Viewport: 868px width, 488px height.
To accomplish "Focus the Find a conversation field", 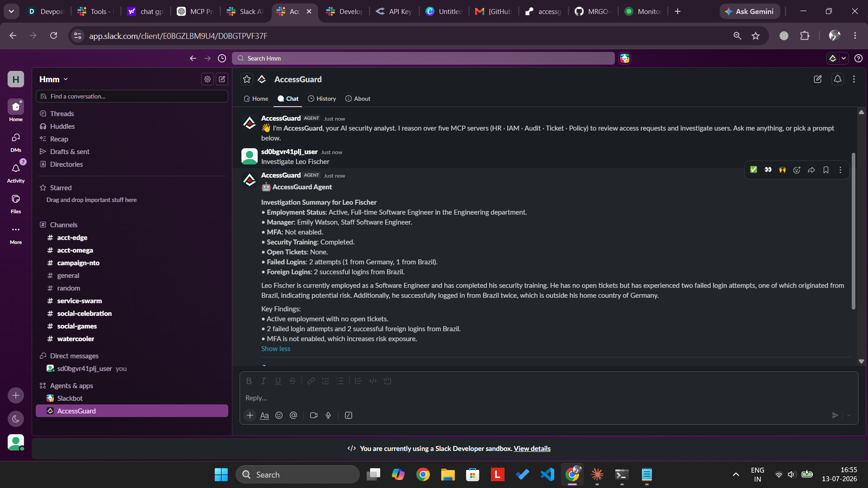I will [x=132, y=96].
